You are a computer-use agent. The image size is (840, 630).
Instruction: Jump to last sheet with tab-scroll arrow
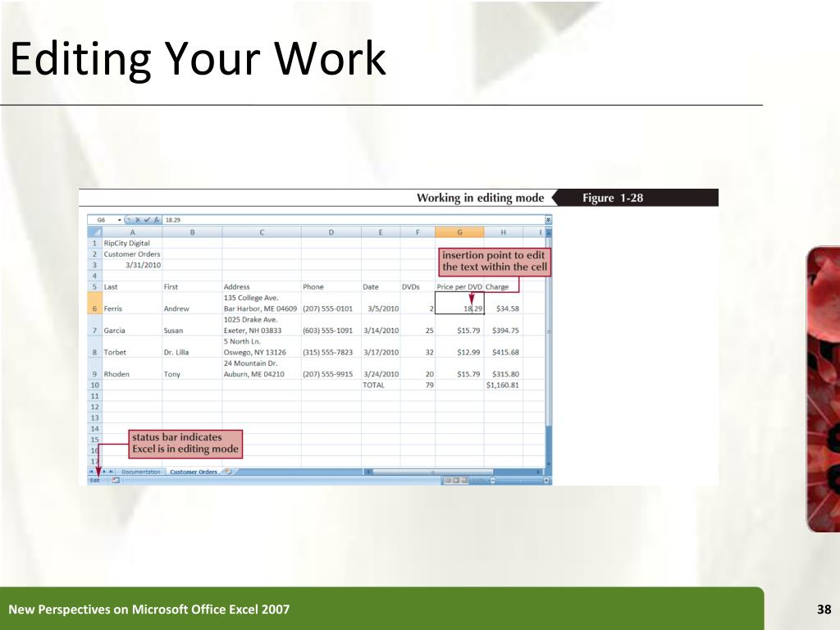(x=111, y=472)
